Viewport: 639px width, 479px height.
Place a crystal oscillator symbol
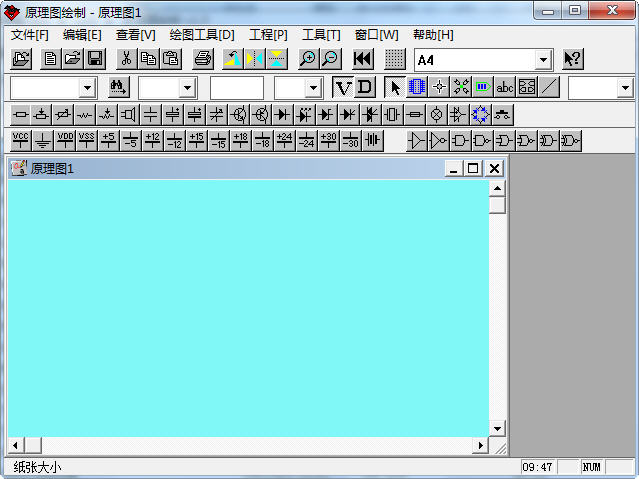point(392,115)
